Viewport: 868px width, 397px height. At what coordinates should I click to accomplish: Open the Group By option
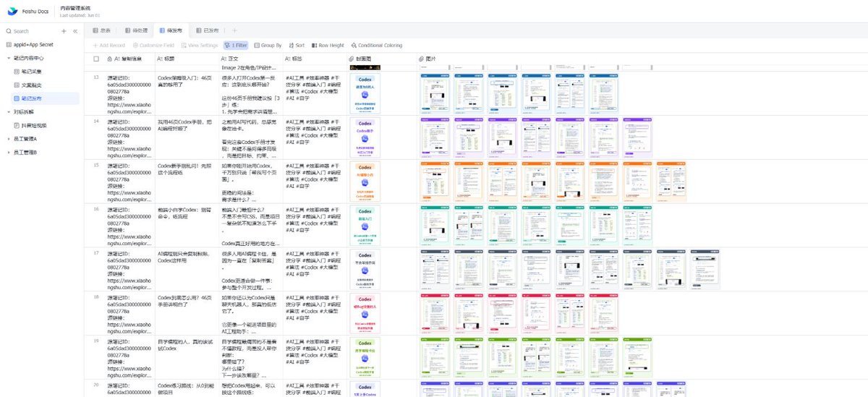tap(268, 45)
